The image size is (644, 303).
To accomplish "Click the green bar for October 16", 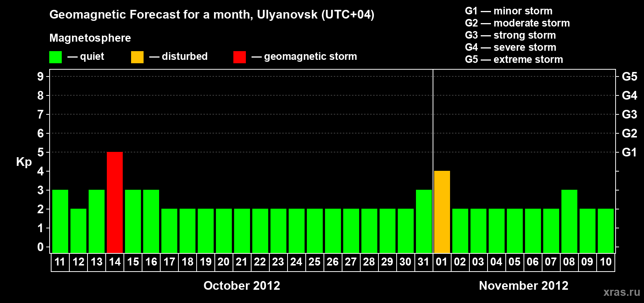I will pyautogui.click(x=151, y=221).
